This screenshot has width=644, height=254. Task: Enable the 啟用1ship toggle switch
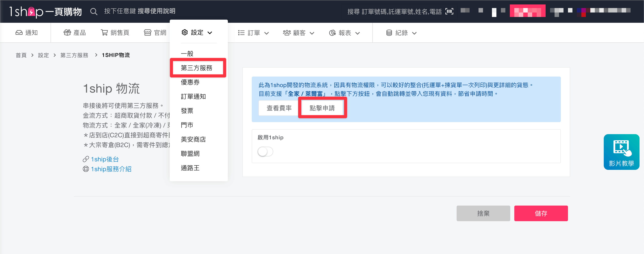click(x=265, y=152)
